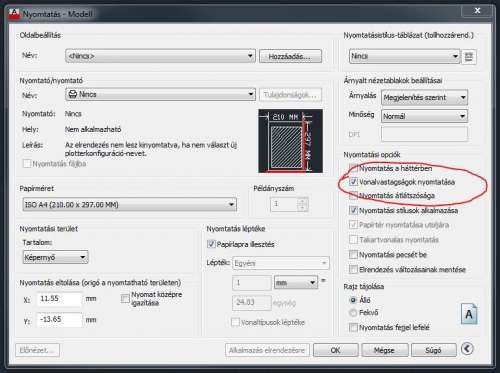Click the DPI input field
500x373 pixels.
click(424, 135)
